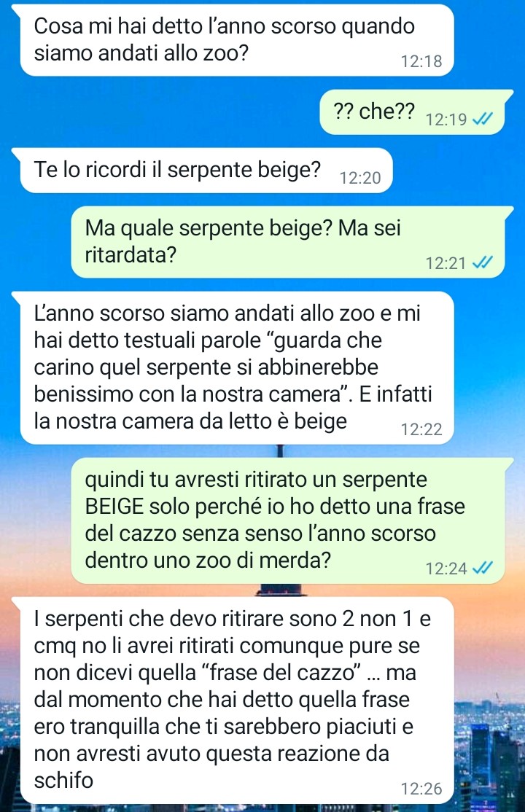
Task: Tap the 12:19 timestamp
Action: coord(446,120)
